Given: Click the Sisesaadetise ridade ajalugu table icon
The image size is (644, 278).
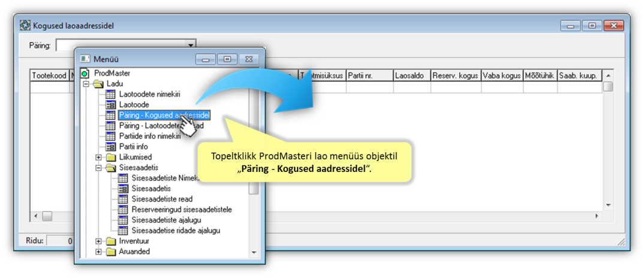Looking at the screenshot, I should (x=123, y=230).
